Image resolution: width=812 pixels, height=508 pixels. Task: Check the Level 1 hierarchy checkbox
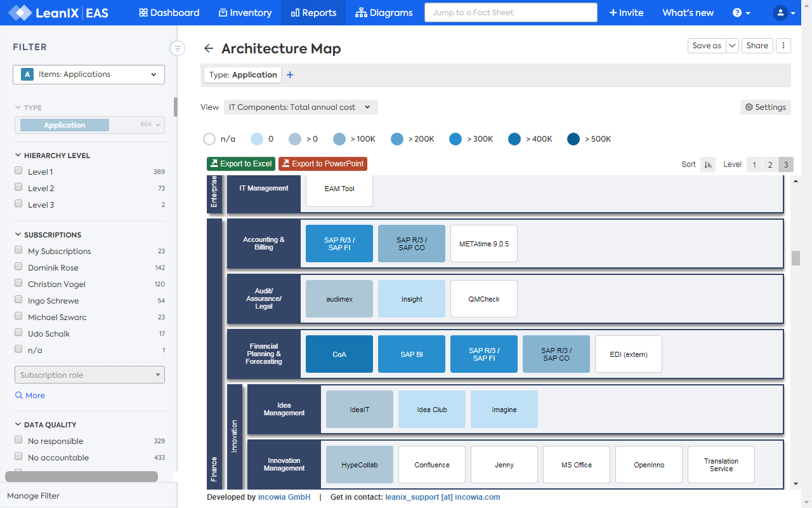pyautogui.click(x=18, y=171)
